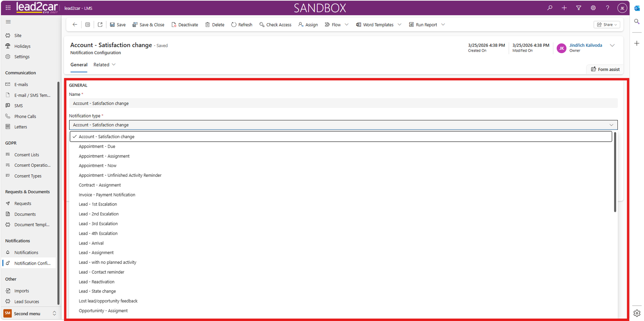
Task: Open Consent Lists in the GDPR section
Action: (27, 155)
